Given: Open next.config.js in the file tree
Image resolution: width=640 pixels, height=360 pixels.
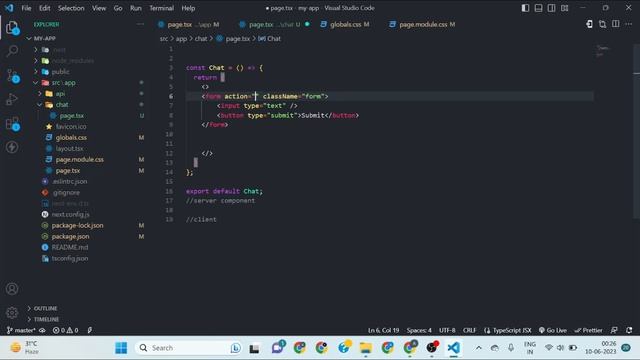Looking at the screenshot, I should [70, 214].
